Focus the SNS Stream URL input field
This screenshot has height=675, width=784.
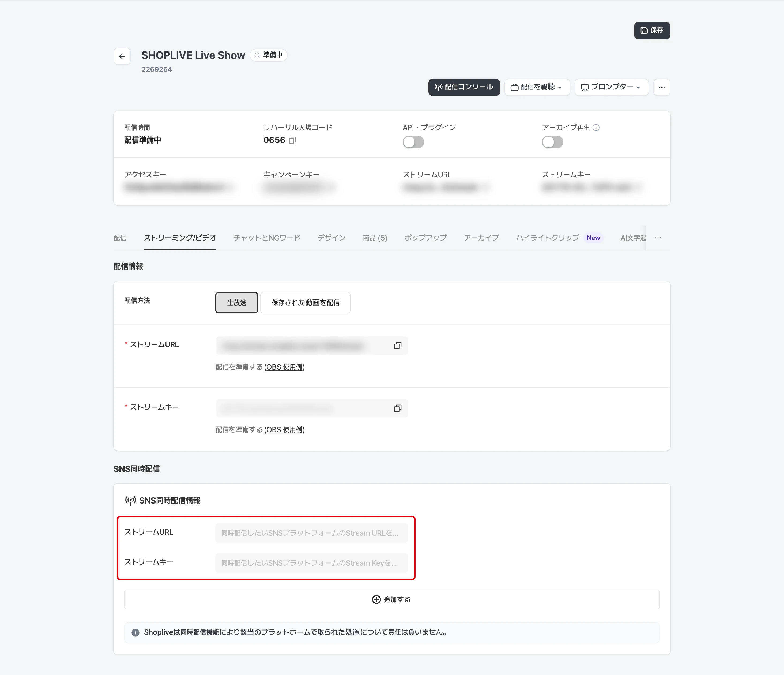311,533
